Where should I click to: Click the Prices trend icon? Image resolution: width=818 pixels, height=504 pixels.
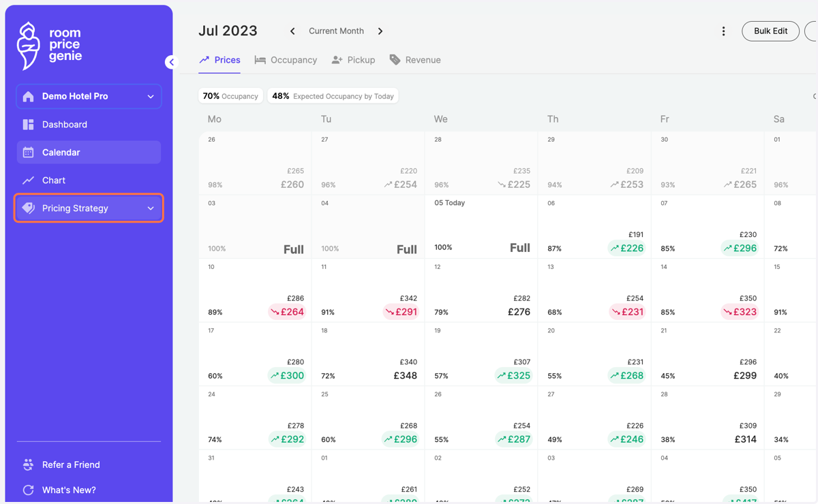pyautogui.click(x=204, y=60)
